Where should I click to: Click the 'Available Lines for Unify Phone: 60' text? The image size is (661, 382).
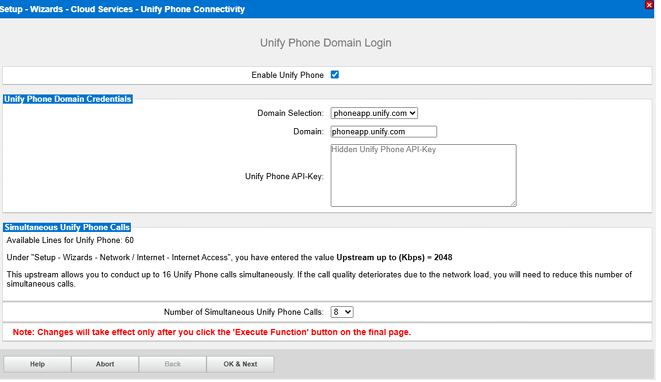(70, 240)
